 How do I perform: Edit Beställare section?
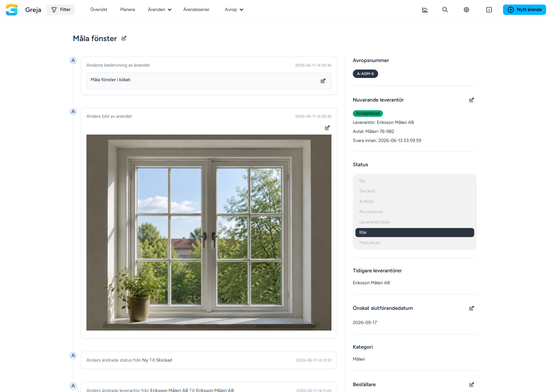point(472,385)
